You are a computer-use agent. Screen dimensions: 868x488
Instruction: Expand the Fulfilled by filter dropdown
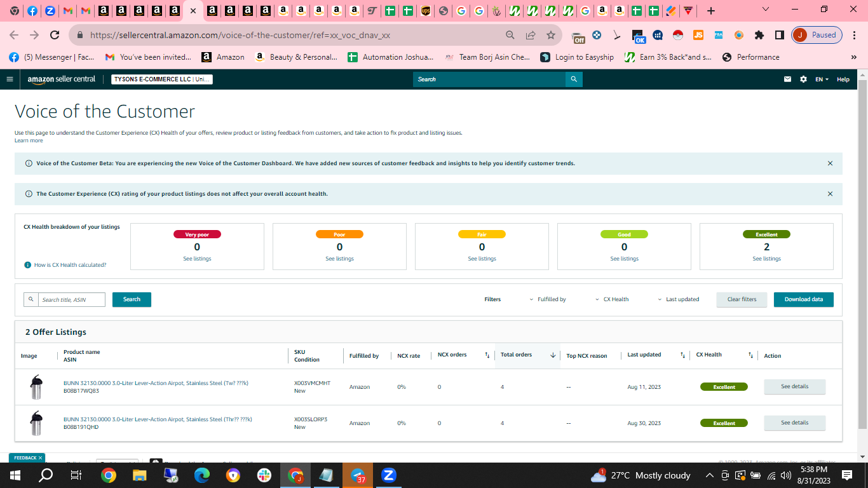tap(547, 299)
